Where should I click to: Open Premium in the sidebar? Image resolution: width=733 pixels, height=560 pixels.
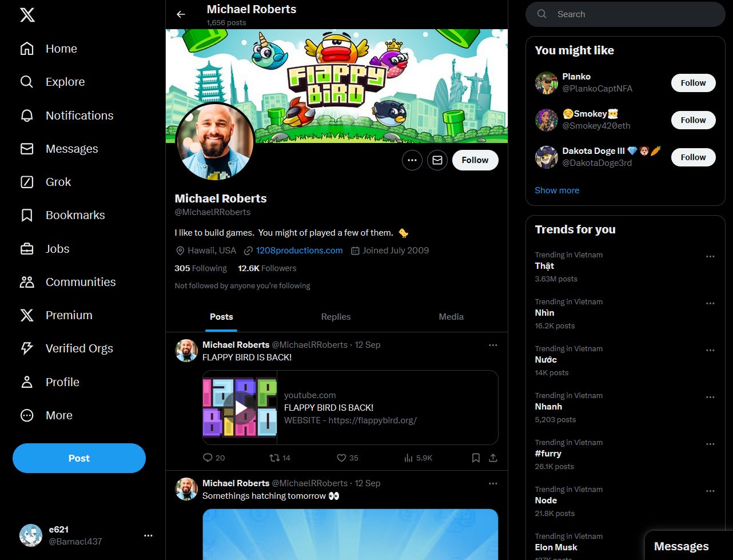[x=56, y=315]
